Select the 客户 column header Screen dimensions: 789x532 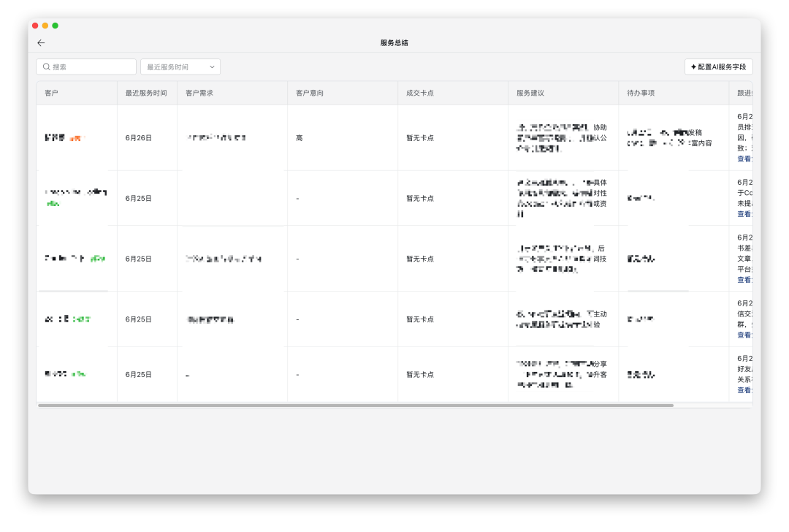51,93
